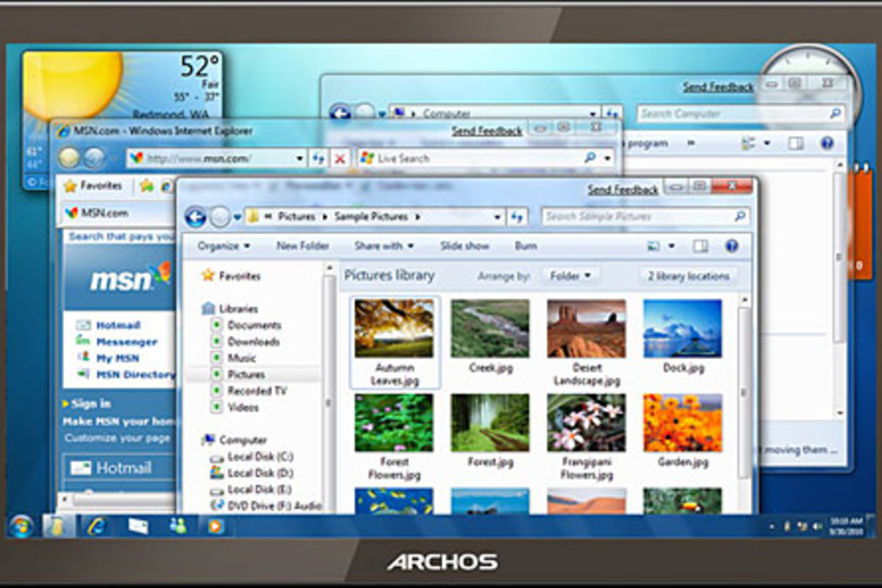Open Windows Media Player from the taskbar
The height and width of the screenshot is (588, 882).
tap(215, 526)
